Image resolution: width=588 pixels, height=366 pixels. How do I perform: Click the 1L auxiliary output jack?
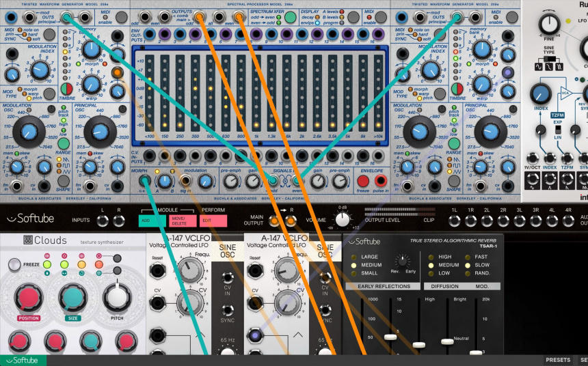[454, 221]
